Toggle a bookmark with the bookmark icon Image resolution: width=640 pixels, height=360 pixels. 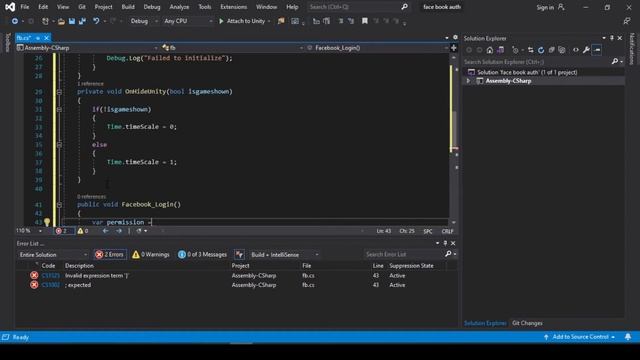[365, 21]
